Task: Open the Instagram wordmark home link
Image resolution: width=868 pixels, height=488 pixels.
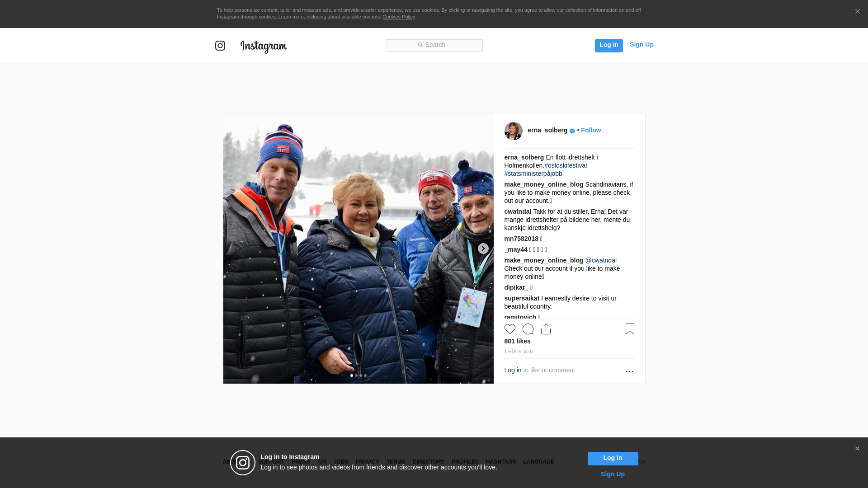Action: [x=264, y=47]
